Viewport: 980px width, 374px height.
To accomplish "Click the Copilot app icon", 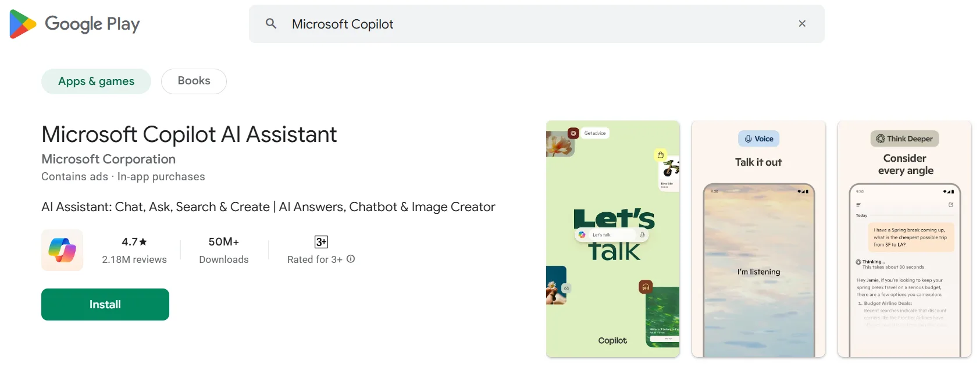I will pos(62,250).
